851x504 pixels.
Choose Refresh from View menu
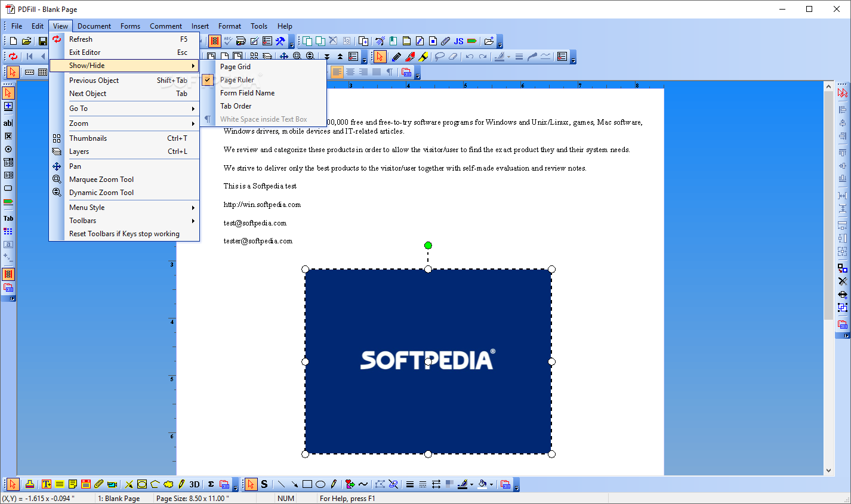click(124, 39)
